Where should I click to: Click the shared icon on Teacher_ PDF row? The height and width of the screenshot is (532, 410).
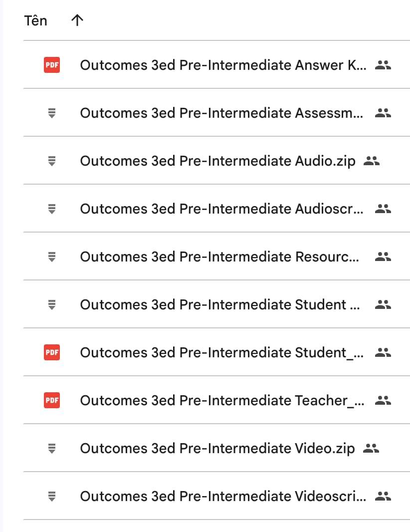383,400
